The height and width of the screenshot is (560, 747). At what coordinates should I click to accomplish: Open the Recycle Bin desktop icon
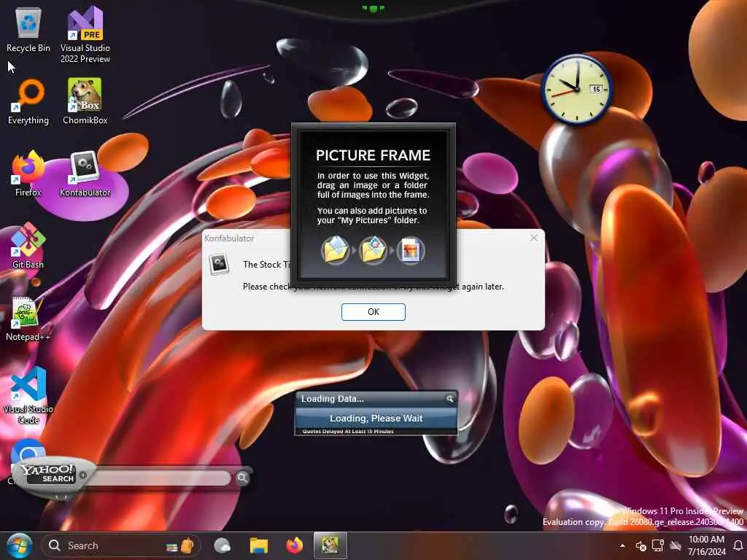pos(28,31)
